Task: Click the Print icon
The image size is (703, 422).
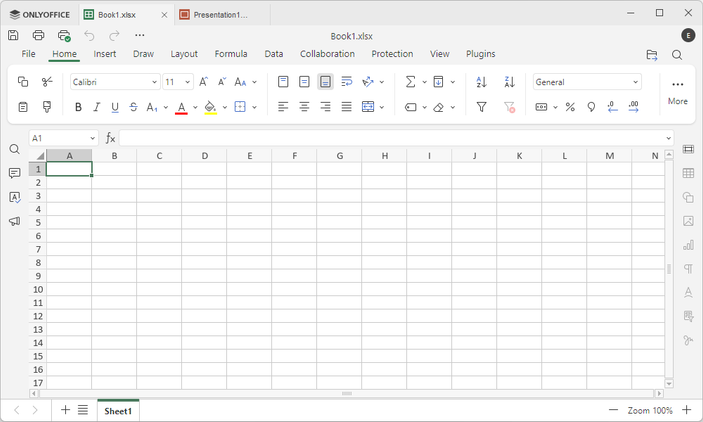Action: click(39, 35)
